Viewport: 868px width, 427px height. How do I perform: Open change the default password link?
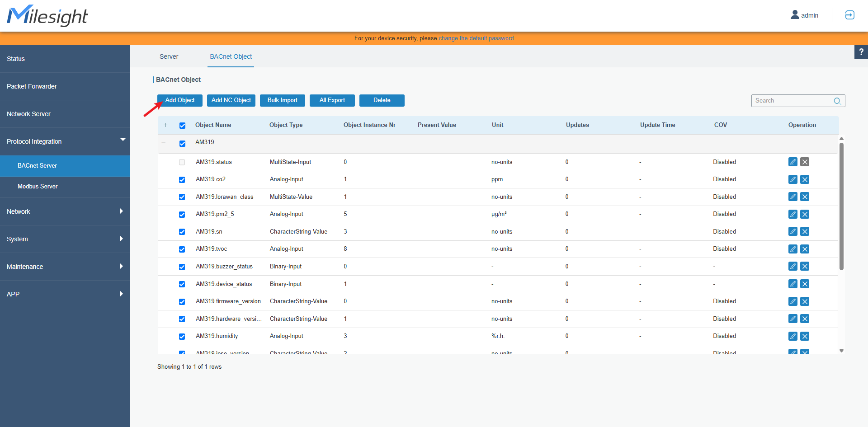point(476,38)
